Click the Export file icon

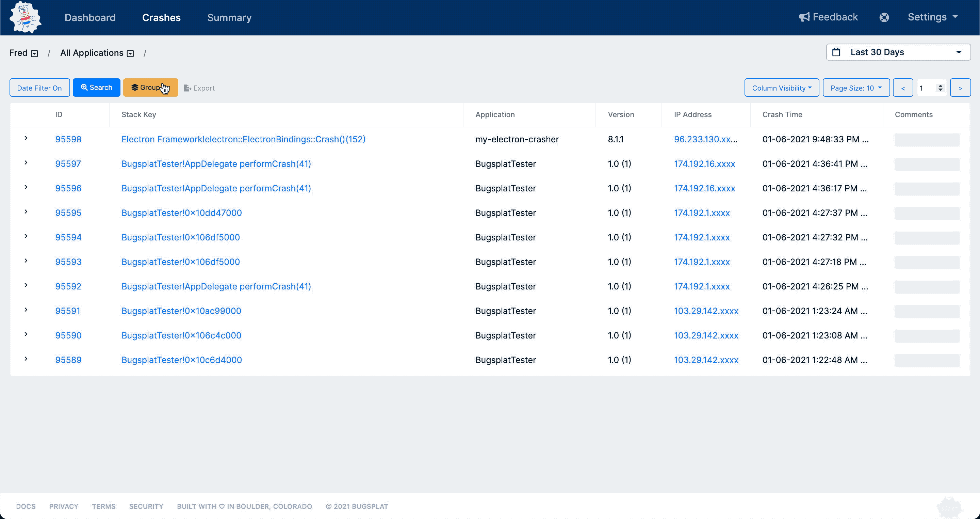tap(187, 88)
